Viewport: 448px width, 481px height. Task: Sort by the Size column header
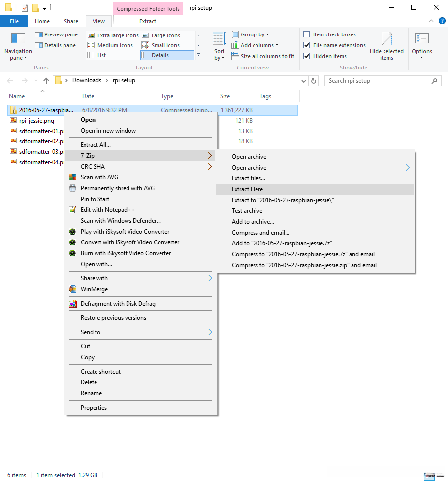tap(236, 96)
